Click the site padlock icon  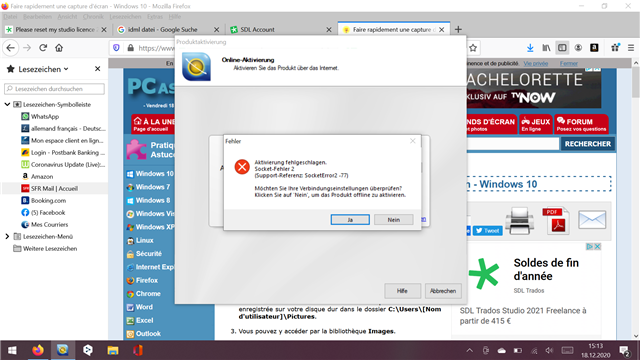pyautogui.click(x=131, y=48)
